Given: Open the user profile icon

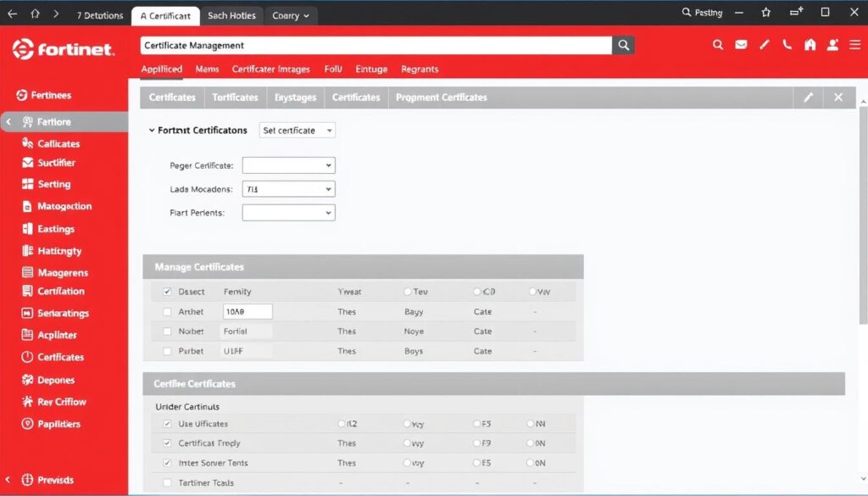Looking at the screenshot, I should click(833, 45).
